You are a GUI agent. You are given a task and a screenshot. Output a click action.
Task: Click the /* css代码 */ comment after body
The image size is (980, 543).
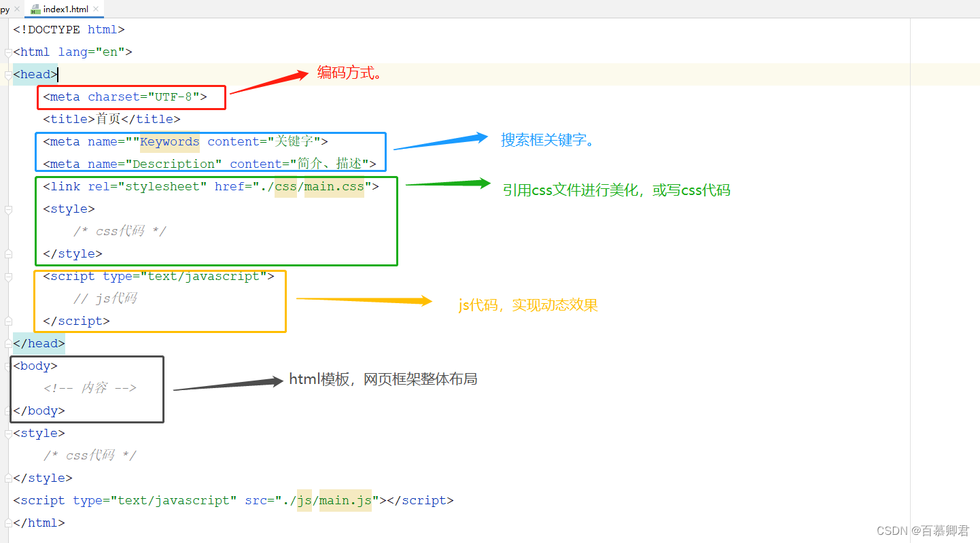tap(90, 456)
